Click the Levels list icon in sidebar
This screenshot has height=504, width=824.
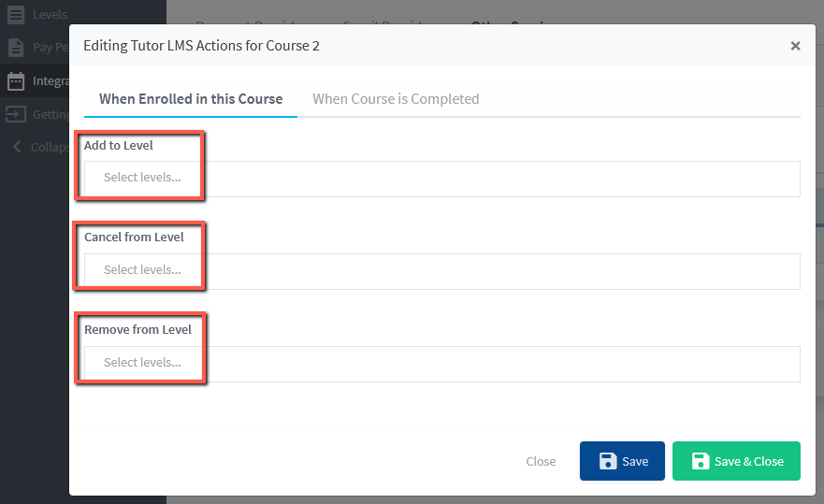[x=16, y=15]
